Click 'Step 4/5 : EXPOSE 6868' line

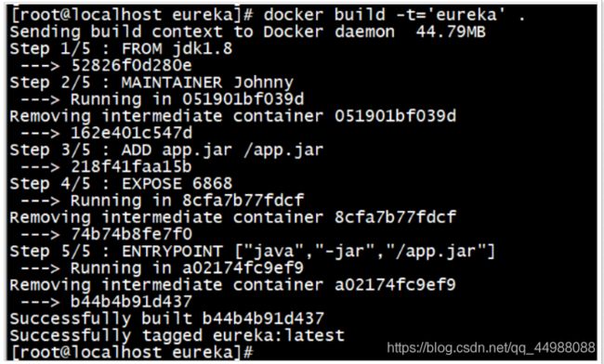point(122,184)
